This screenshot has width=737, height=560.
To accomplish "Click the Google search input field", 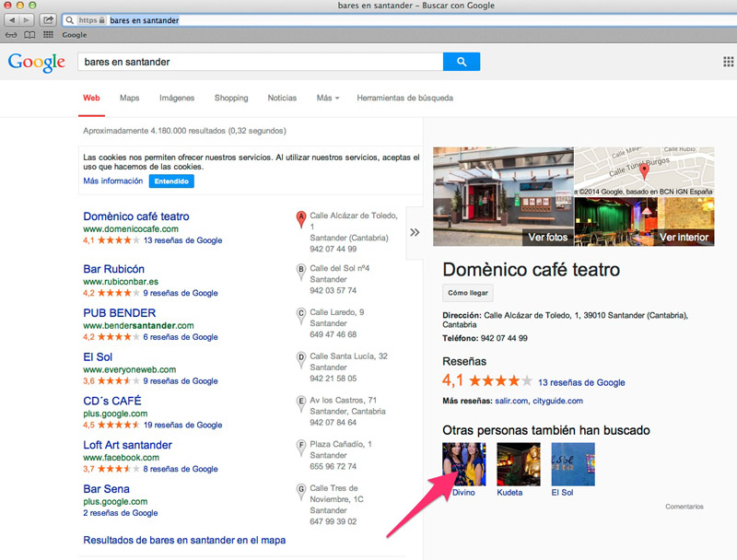I will [261, 62].
